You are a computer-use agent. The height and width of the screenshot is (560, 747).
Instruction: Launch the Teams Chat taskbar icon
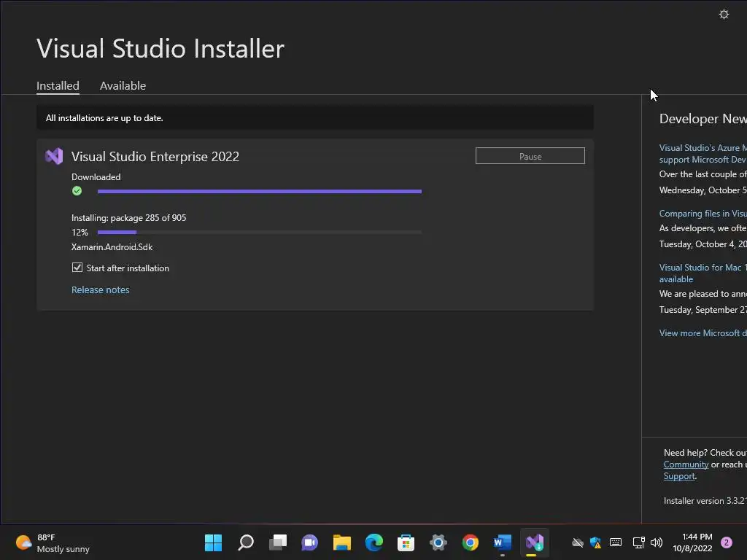click(309, 542)
